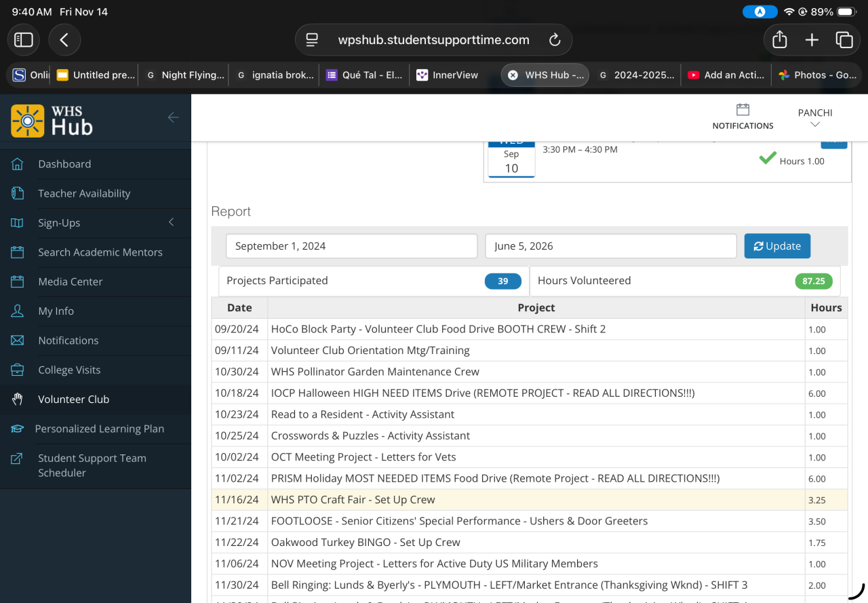This screenshot has height=603, width=868.
Task: Click the blue Update button
Action: 777,246
